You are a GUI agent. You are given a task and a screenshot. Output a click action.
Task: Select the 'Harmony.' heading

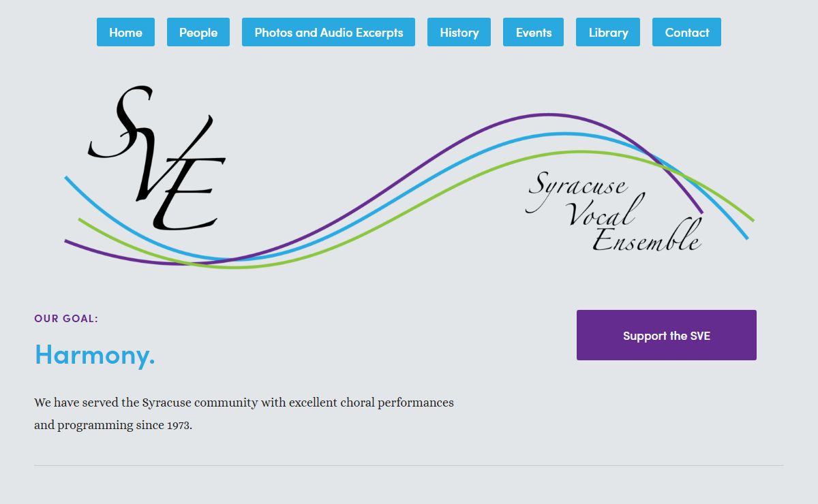[x=95, y=354]
